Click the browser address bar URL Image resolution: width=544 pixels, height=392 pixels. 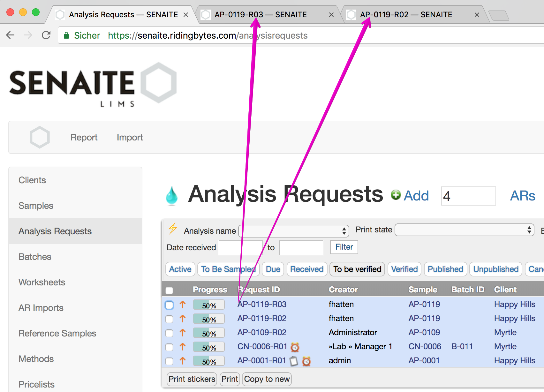tap(208, 35)
